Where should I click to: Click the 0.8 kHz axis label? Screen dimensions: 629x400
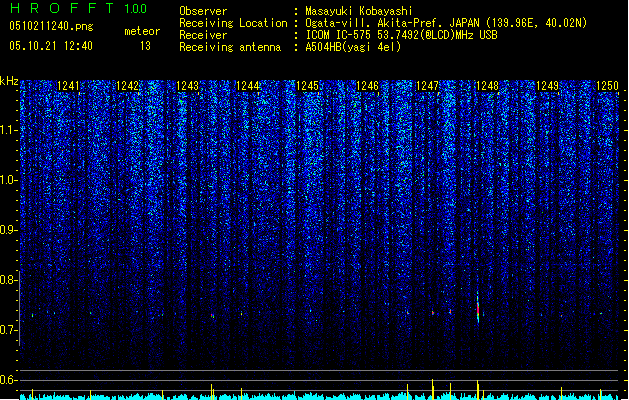click(x=8, y=280)
